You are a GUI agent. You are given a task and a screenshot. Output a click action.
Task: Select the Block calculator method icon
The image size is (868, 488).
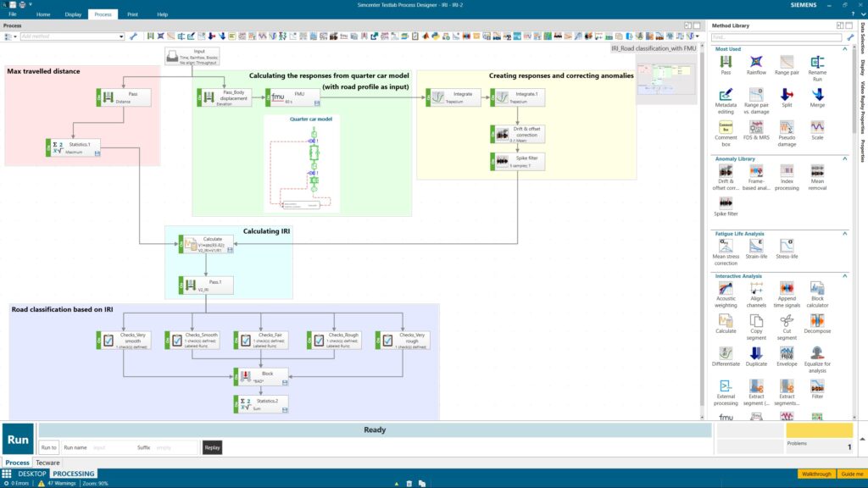point(817,288)
